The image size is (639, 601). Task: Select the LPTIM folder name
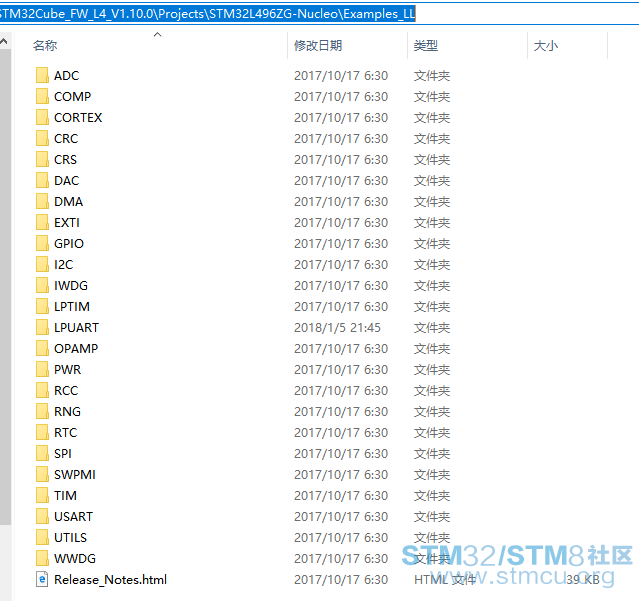(72, 306)
